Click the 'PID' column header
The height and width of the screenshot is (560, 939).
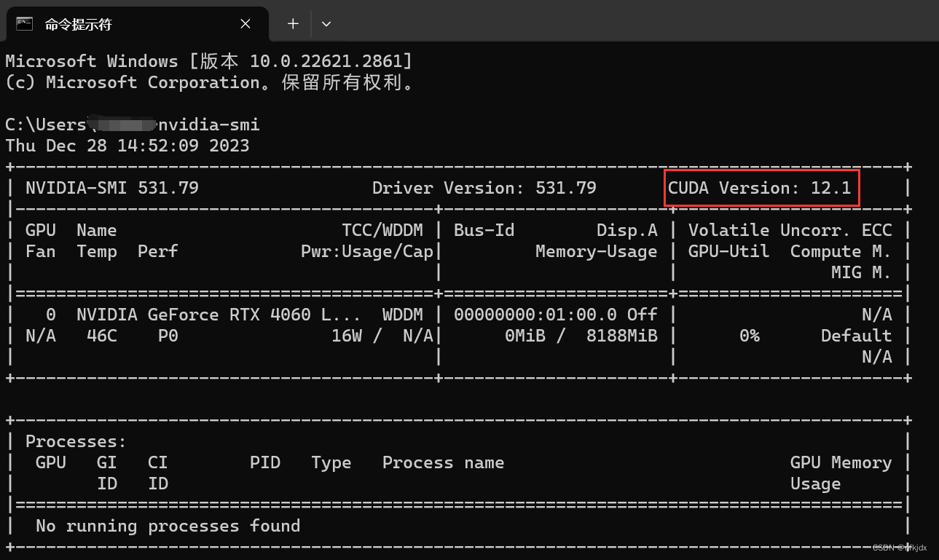point(265,462)
